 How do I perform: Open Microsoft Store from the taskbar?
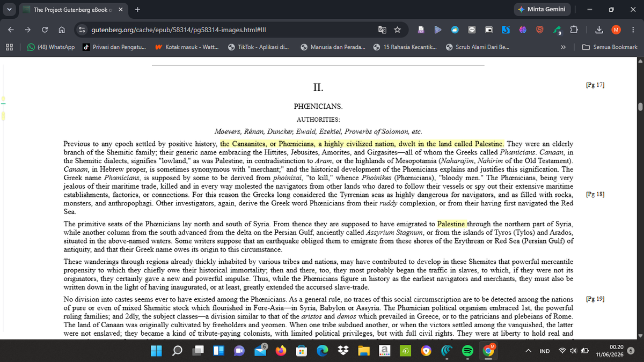click(302, 351)
